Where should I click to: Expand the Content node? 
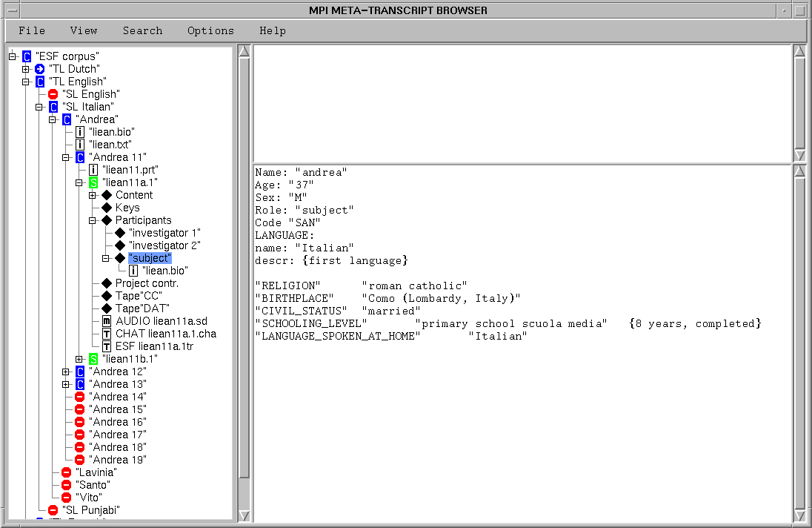(93, 195)
